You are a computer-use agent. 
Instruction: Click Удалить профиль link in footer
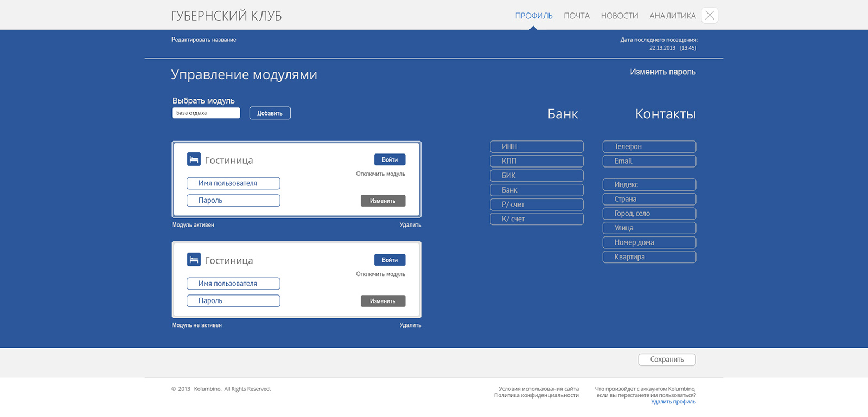pos(673,402)
